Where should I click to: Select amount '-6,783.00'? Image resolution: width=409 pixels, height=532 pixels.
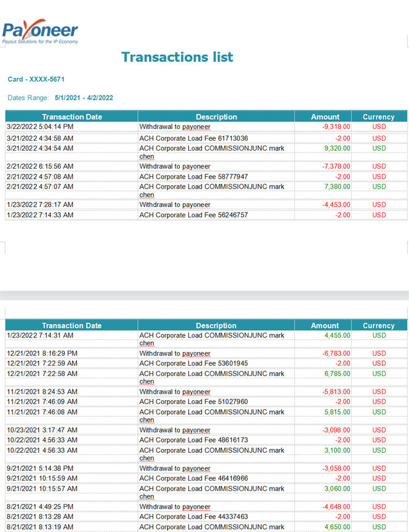[336, 353]
